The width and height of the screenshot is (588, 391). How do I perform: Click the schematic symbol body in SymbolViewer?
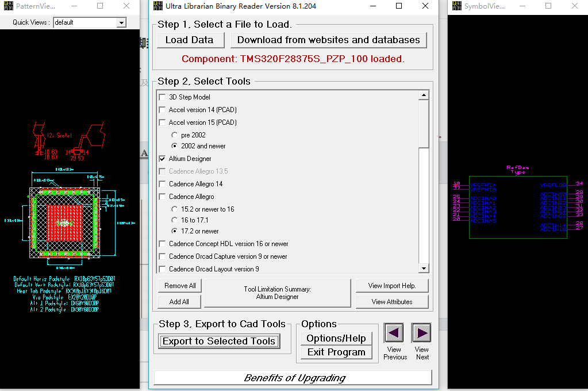pos(518,207)
